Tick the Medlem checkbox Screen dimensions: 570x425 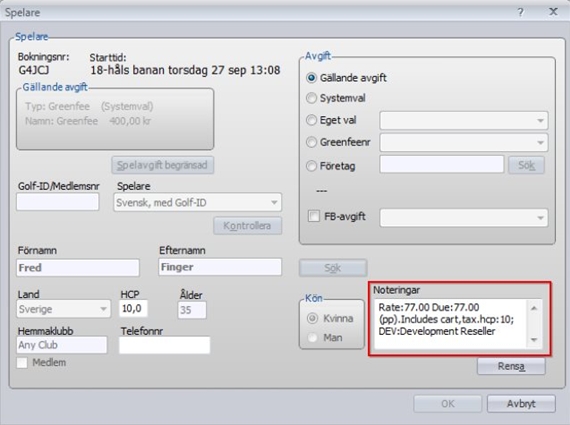click(x=22, y=362)
